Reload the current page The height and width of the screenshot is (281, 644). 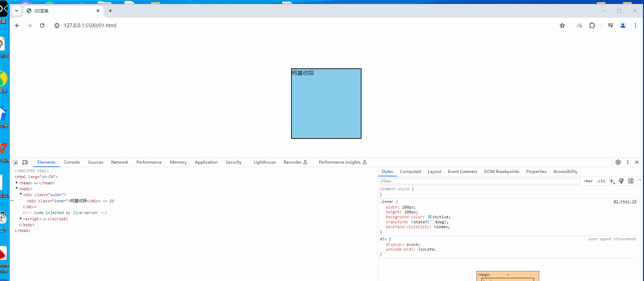tap(42, 26)
